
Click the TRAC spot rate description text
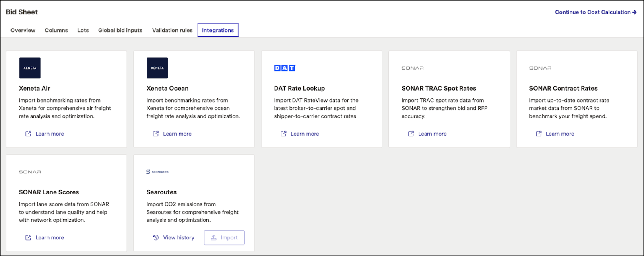click(444, 108)
